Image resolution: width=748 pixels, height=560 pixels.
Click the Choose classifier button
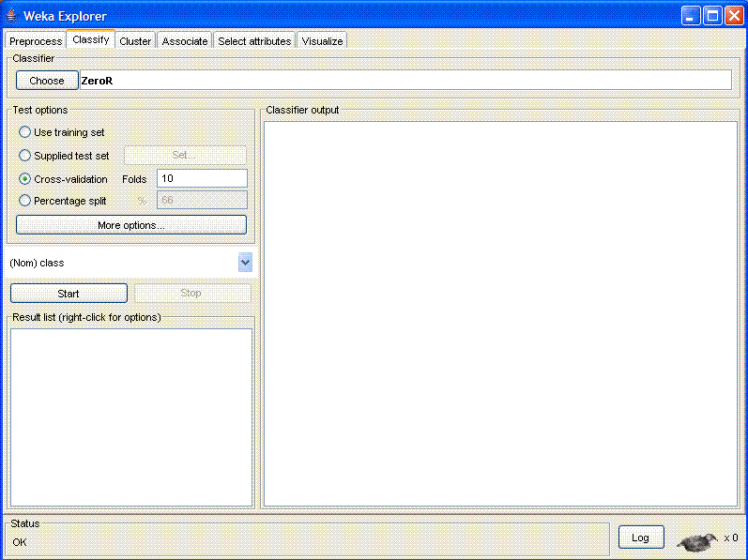[47, 81]
